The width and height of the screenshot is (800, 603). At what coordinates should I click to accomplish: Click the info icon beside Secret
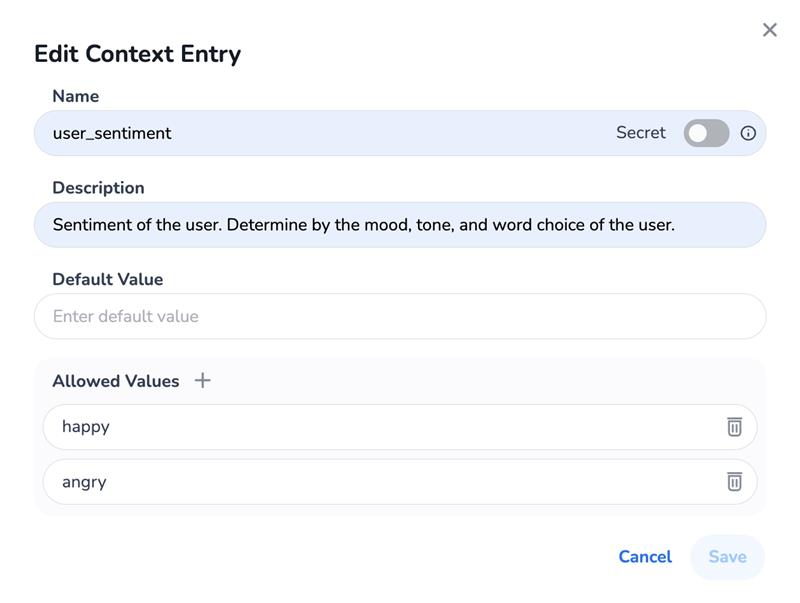click(748, 133)
